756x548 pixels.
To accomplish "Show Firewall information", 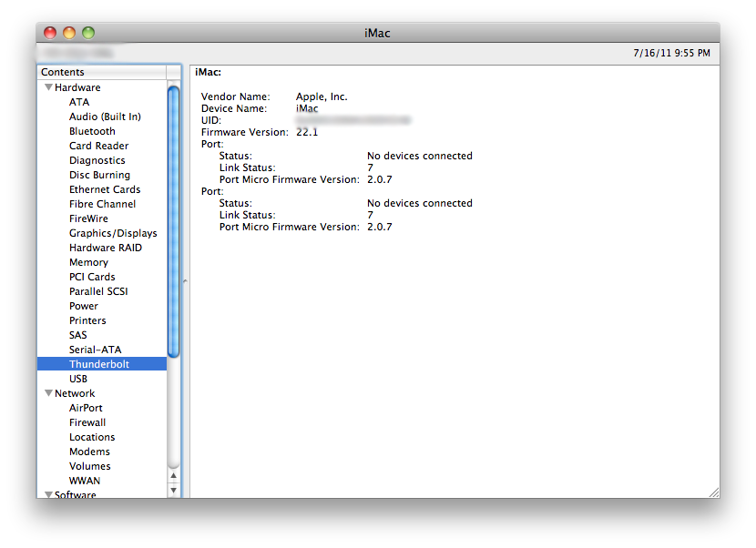I will [87, 422].
